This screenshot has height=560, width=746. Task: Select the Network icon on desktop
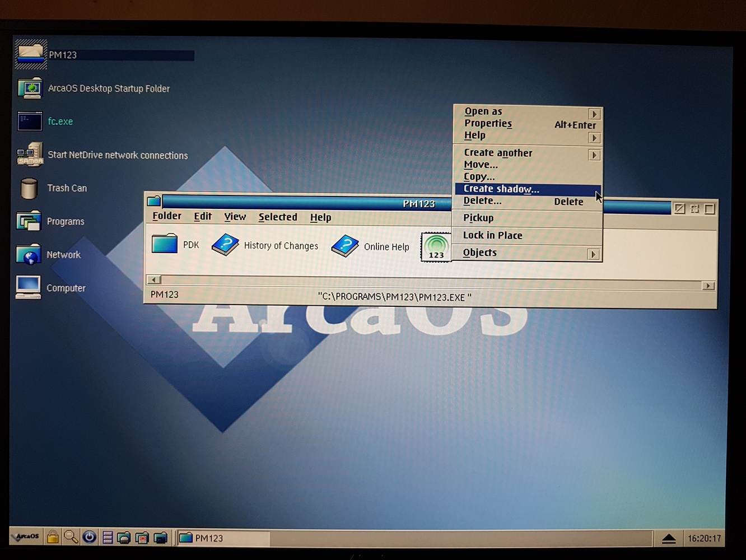coord(29,254)
